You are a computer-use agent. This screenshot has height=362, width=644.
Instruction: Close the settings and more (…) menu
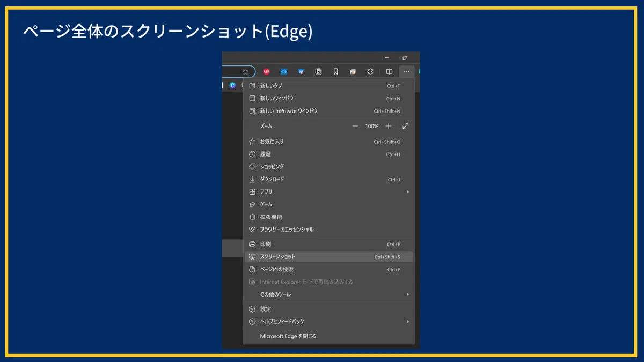[x=407, y=71]
